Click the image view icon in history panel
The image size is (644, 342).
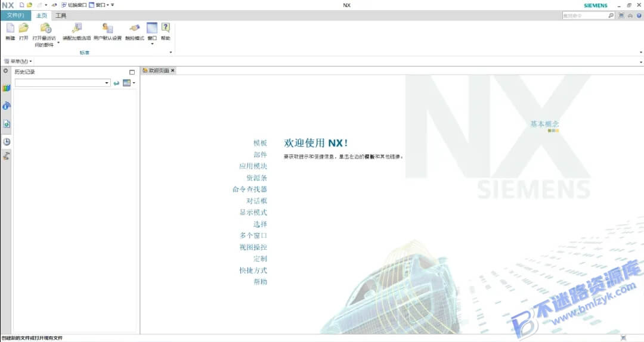point(126,83)
